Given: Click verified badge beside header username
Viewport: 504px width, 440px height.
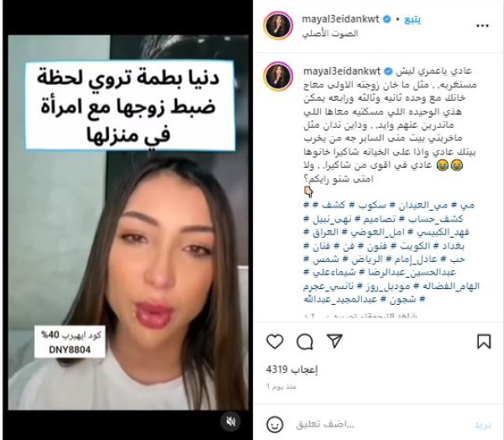Looking at the screenshot, I should point(387,19).
